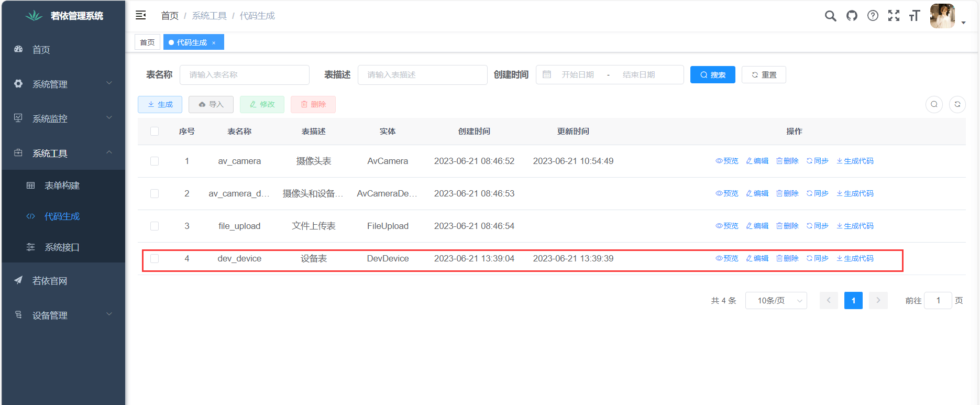The height and width of the screenshot is (405, 980).
Task: Close the 代码生成 tab
Action: coord(214,43)
